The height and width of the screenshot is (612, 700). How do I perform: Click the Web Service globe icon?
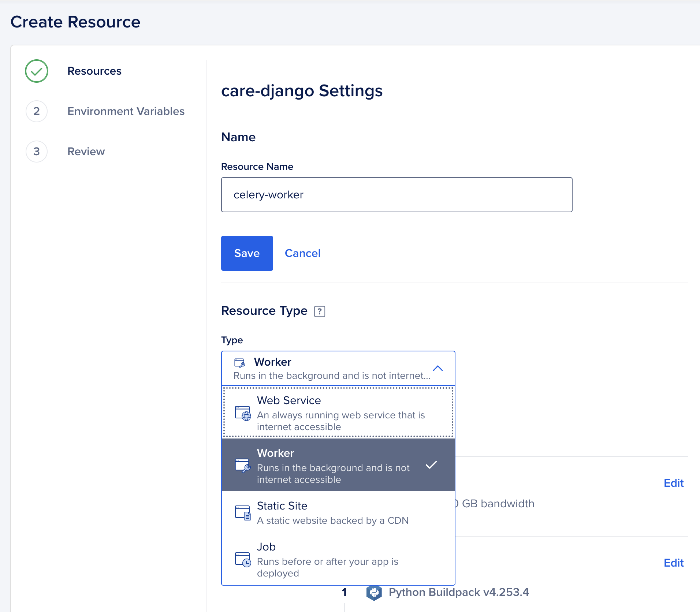[243, 413]
